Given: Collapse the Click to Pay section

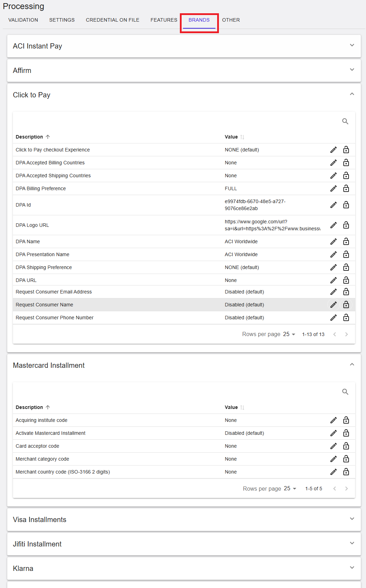Looking at the screenshot, I should point(352,94).
